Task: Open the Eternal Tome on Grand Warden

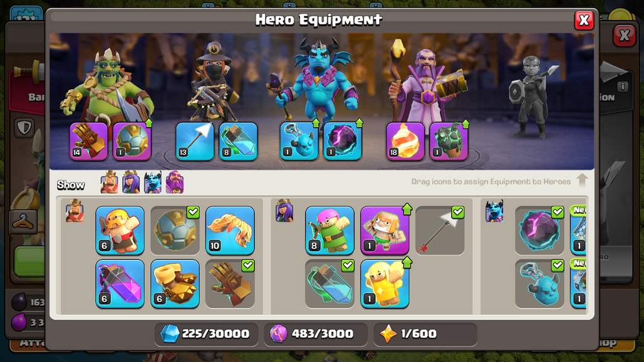Action: click(x=405, y=141)
